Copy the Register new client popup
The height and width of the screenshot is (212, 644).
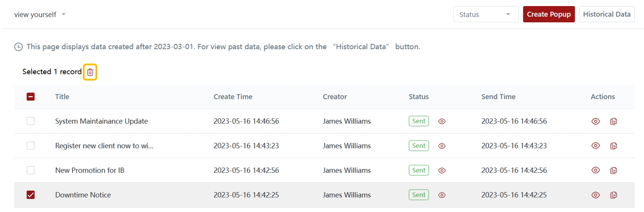(613, 146)
